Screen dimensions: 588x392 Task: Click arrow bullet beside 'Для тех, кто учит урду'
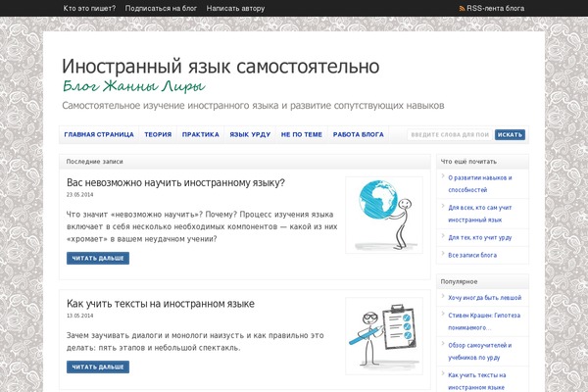443,236
